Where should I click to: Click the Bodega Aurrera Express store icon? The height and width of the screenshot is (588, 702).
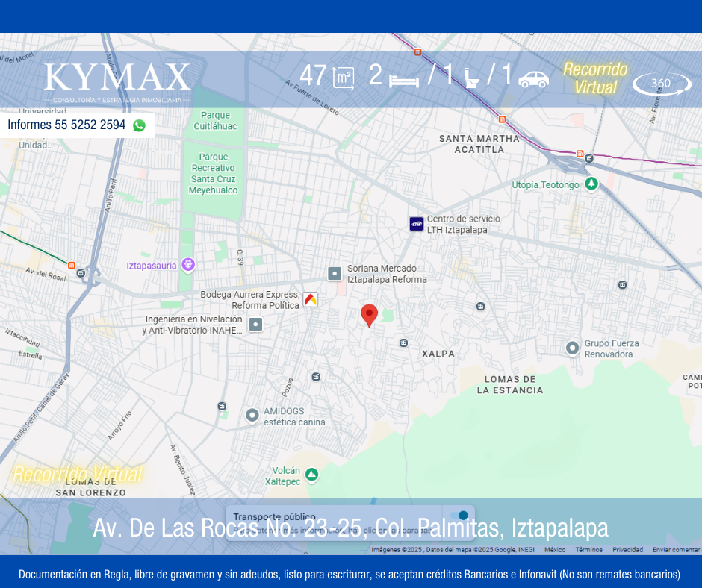pyautogui.click(x=311, y=299)
